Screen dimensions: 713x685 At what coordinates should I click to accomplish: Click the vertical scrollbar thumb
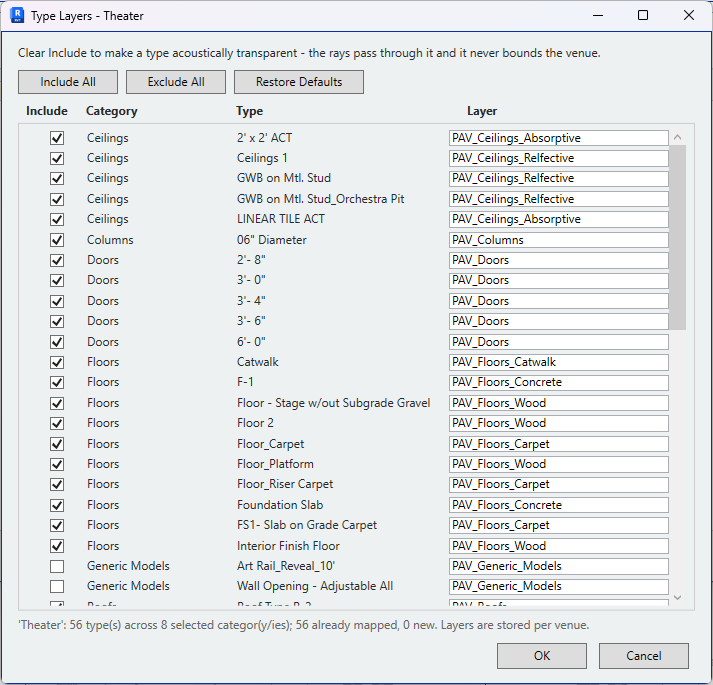click(x=678, y=237)
